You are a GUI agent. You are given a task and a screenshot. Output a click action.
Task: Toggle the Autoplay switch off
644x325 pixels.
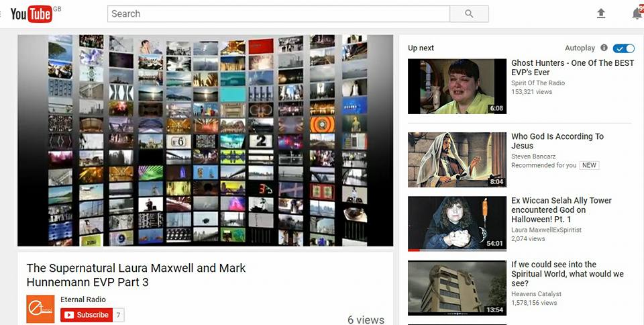(623, 48)
